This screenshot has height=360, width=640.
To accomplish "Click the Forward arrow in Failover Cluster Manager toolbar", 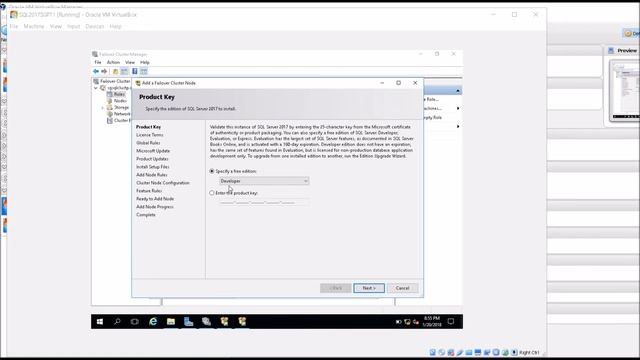I will (104, 71).
